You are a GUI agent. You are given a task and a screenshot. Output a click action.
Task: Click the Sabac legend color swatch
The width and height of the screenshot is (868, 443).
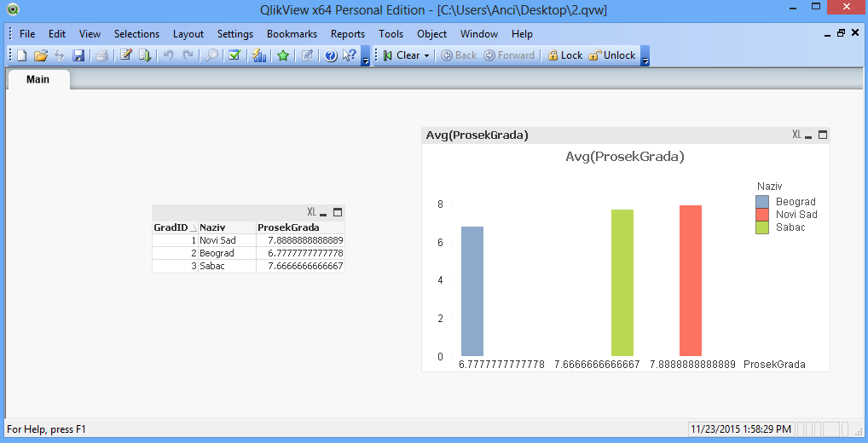pos(762,227)
